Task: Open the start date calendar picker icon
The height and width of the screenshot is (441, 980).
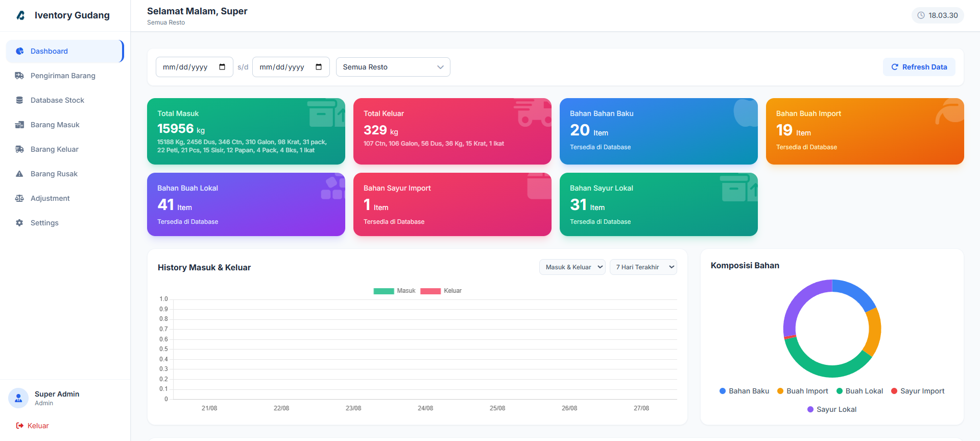Action: coord(222,67)
